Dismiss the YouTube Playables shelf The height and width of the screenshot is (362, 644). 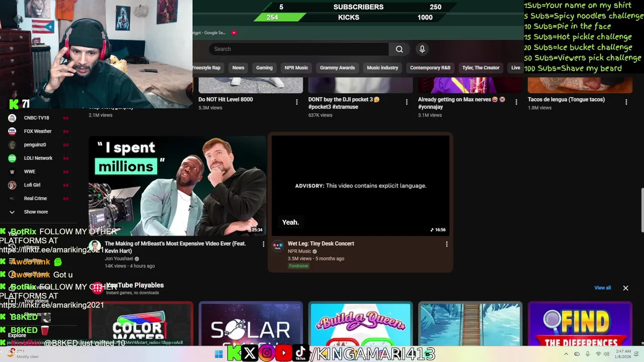coord(625,288)
